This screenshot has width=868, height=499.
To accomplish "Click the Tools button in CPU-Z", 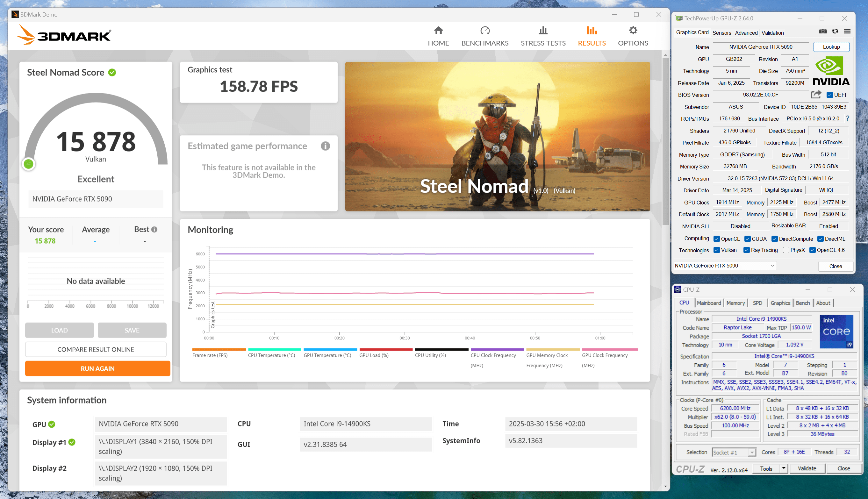I will coord(766,468).
